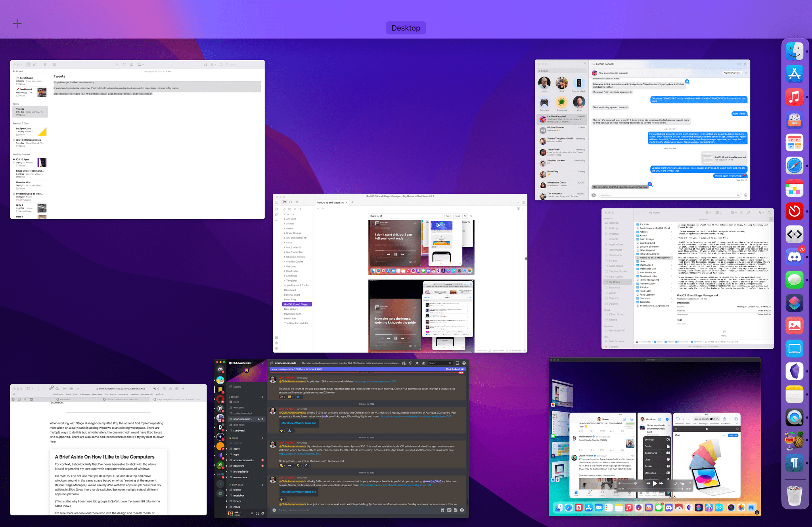
Task: Open MacStories Weekly: Issue 340 link
Action: pos(299,423)
